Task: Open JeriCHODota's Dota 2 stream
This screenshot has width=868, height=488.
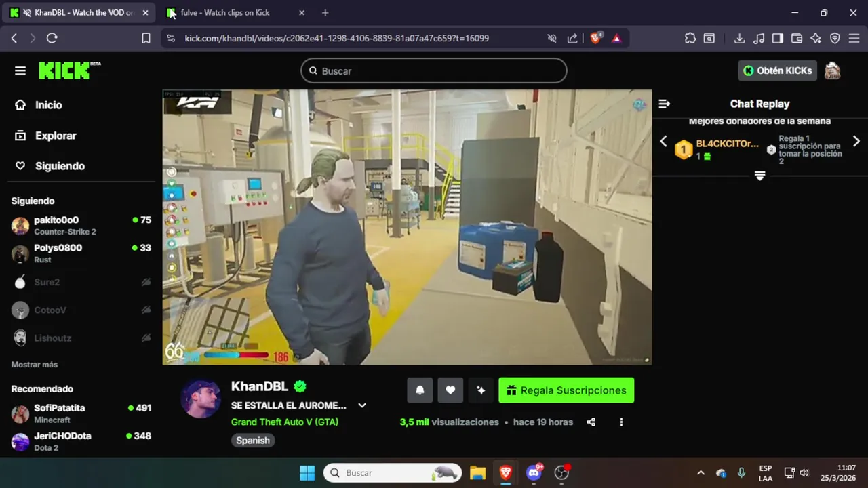Action: [x=81, y=441]
